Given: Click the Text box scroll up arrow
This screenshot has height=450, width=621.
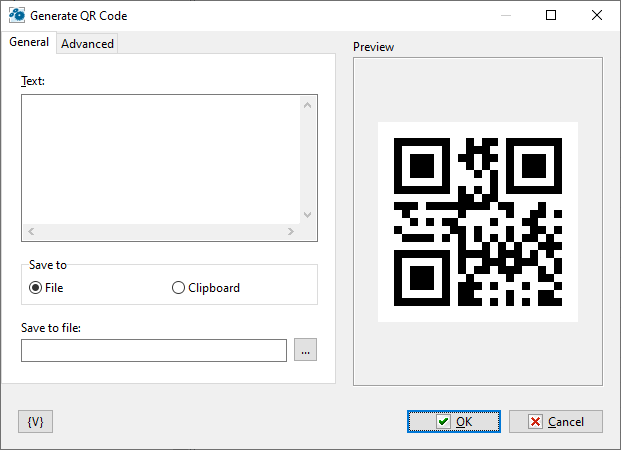Looking at the screenshot, I should point(307,105).
